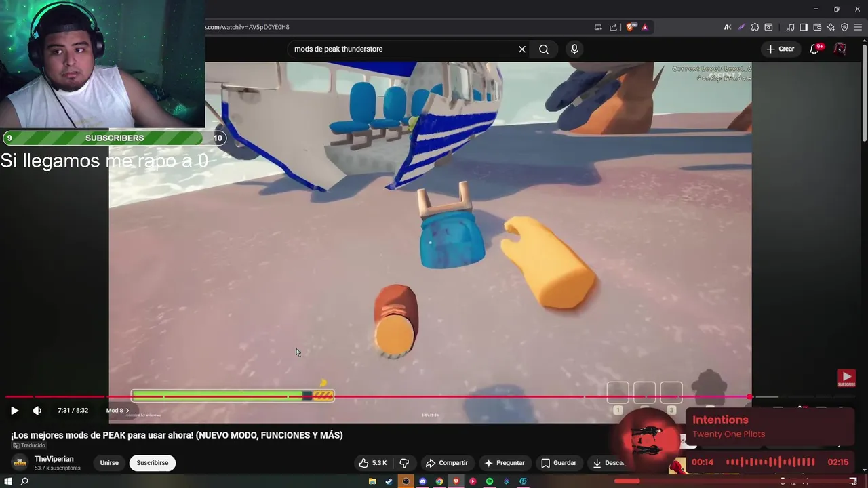The height and width of the screenshot is (488, 868).
Task: Open Spotify from the taskbar
Action: 490,481
